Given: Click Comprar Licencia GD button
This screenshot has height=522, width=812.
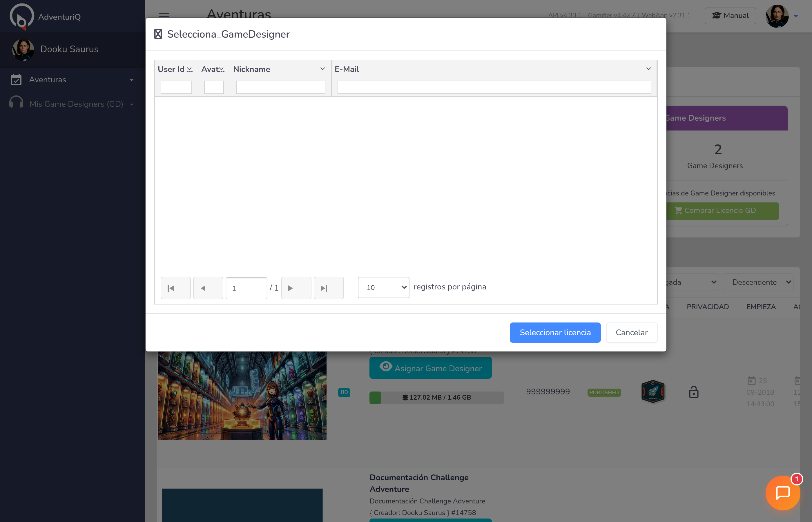Looking at the screenshot, I should point(722,211).
